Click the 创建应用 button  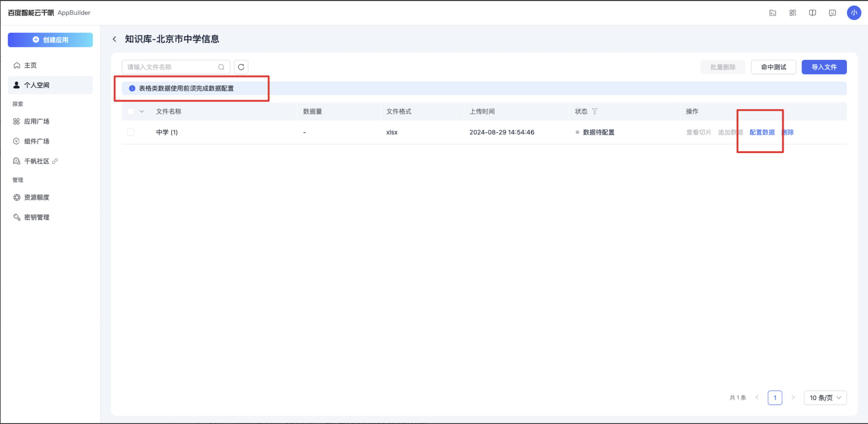tap(50, 40)
